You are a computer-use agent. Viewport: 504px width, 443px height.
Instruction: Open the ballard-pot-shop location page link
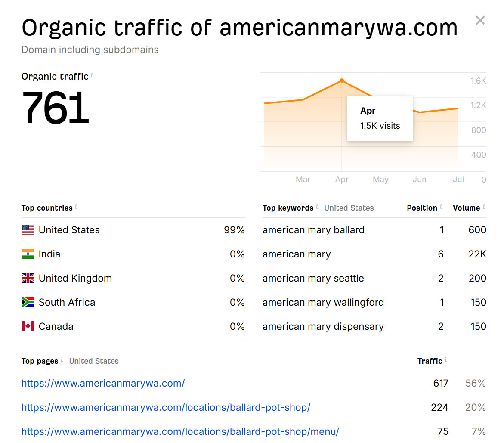pos(166,407)
